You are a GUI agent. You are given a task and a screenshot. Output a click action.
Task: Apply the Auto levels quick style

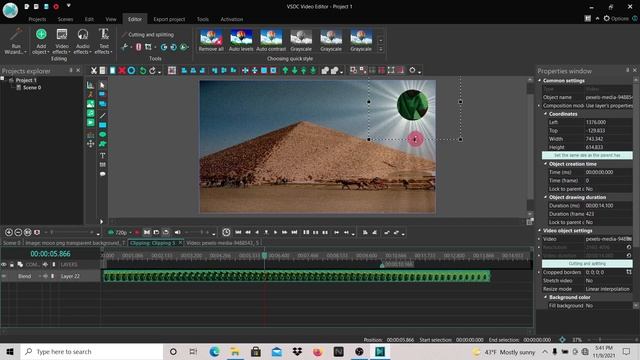point(241,40)
